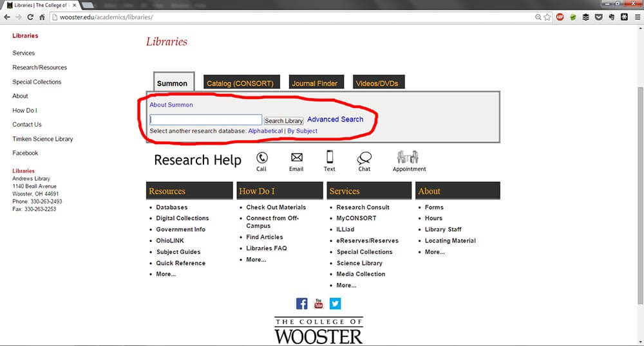
Task: Open the Hours link under About
Action: 433,219
